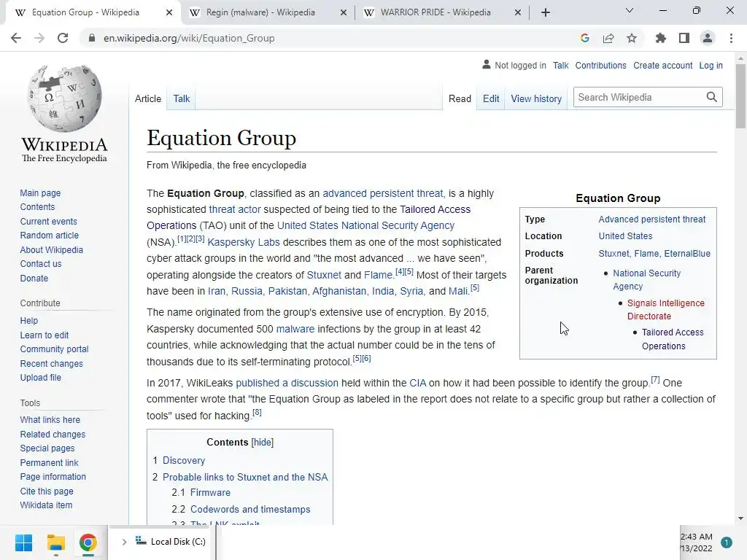
Task: Click the browser forward arrow
Action: pos(39,38)
